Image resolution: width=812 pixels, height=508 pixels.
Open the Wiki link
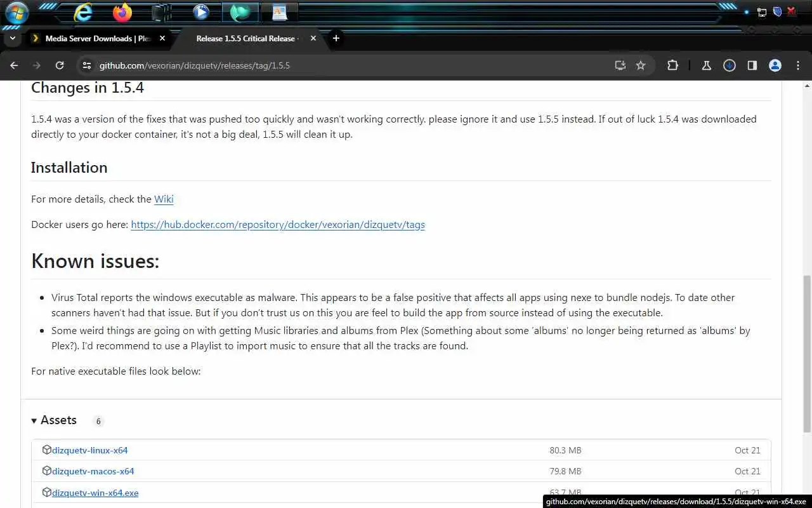pos(164,199)
